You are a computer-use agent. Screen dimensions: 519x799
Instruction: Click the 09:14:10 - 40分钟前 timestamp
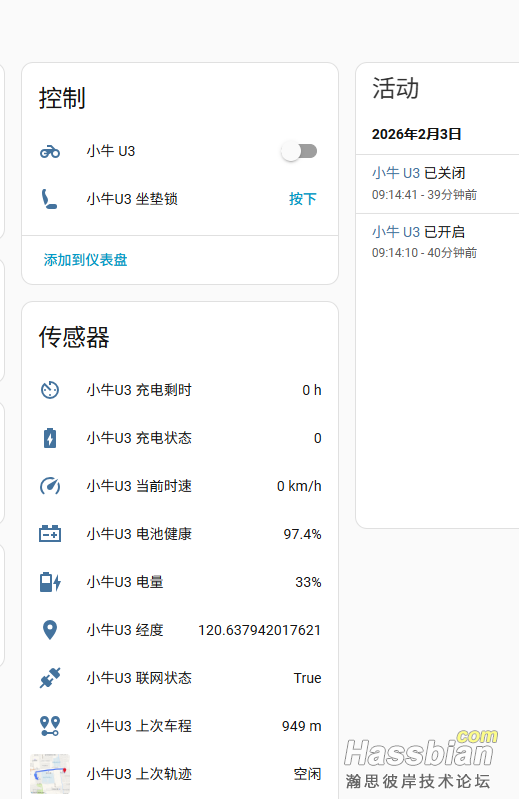(424, 253)
